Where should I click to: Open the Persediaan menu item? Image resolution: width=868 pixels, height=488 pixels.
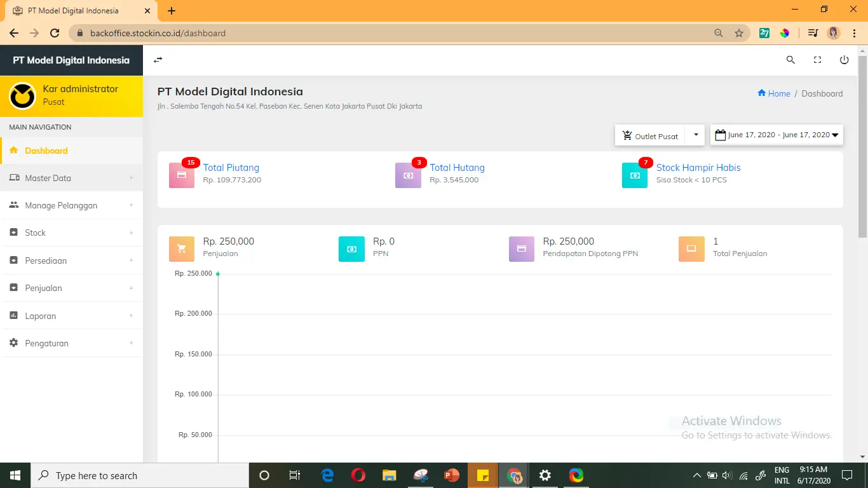[x=71, y=261]
